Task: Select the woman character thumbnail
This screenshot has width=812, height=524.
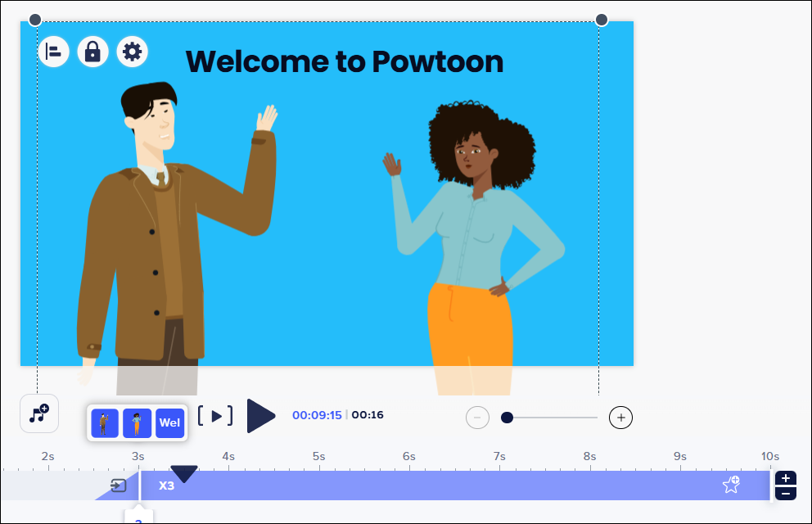Action: click(x=138, y=423)
